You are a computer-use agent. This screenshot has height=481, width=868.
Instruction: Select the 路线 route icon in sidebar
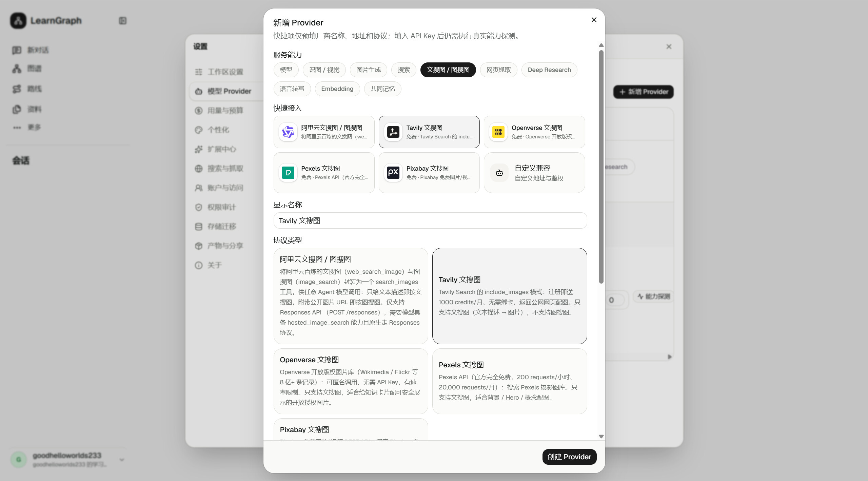pyautogui.click(x=17, y=89)
